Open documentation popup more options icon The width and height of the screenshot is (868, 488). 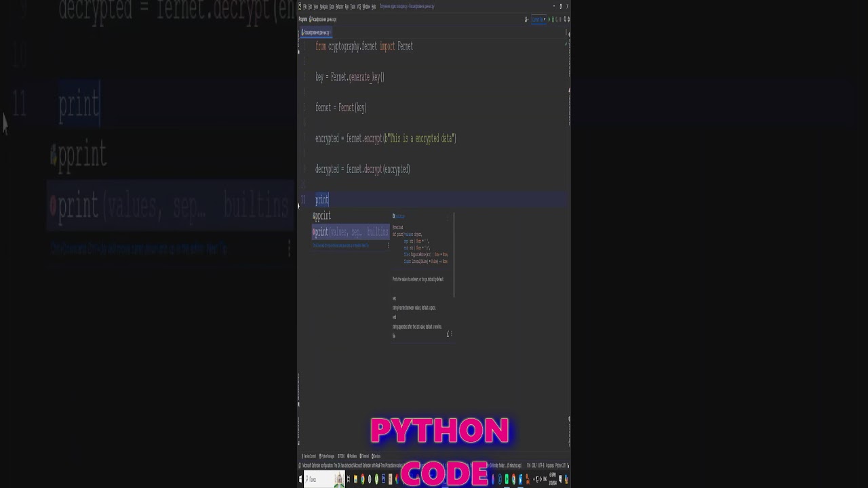pyautogui.click(x=452, y=333)
